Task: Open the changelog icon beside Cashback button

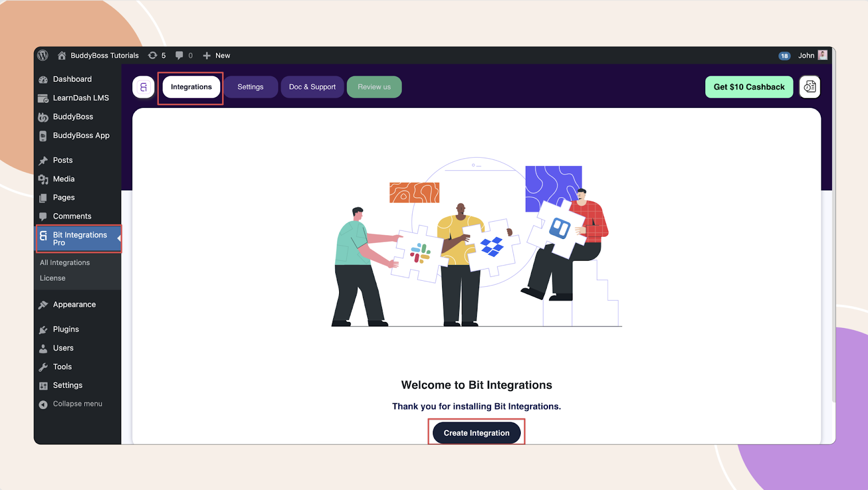Action: pyautogui.click(x=809, y=87)
